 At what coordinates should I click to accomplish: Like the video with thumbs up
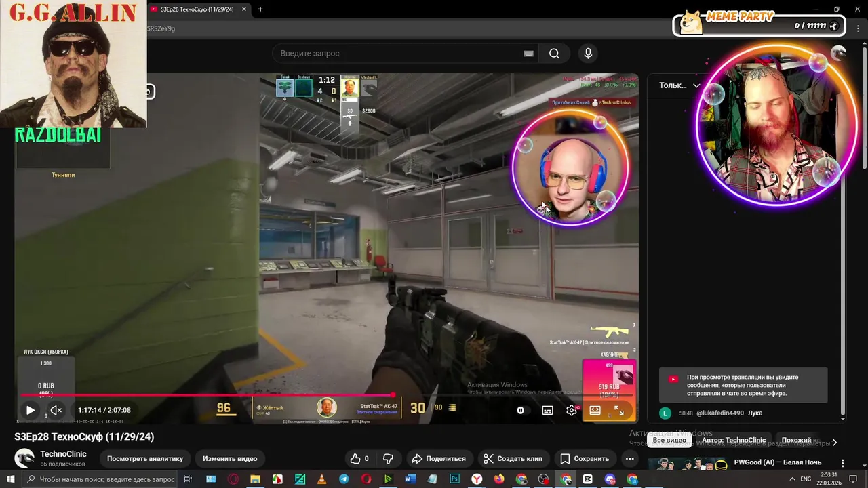359,459
